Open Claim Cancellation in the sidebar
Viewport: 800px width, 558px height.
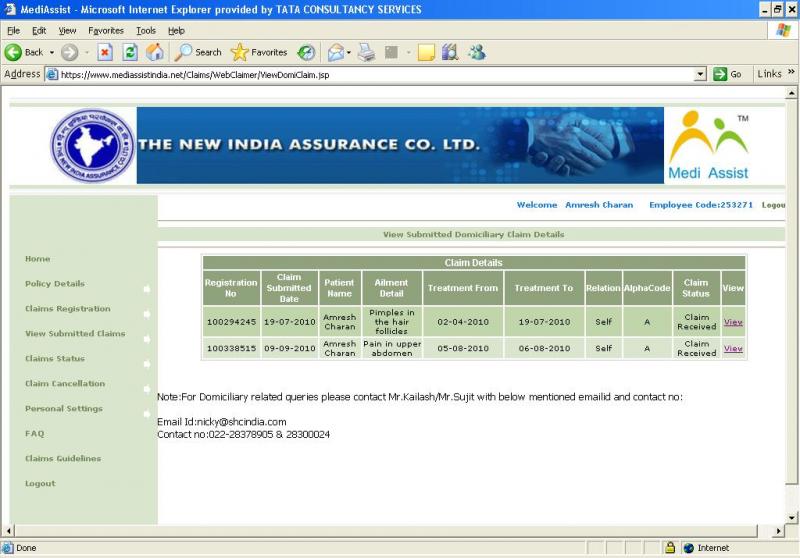(65, 384)
